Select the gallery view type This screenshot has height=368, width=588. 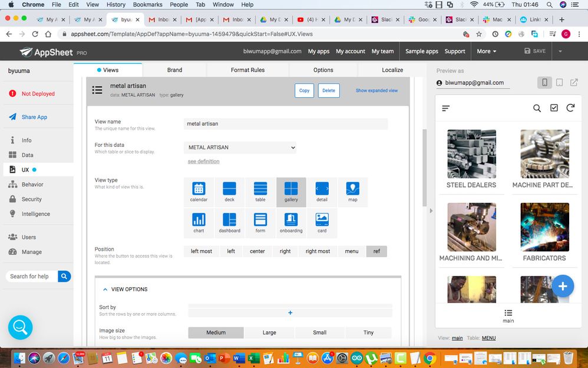point(291,192)
